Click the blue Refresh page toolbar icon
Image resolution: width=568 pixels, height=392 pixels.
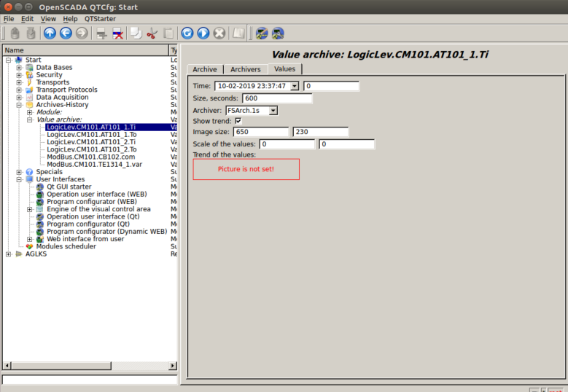click(x=187, y=33)
